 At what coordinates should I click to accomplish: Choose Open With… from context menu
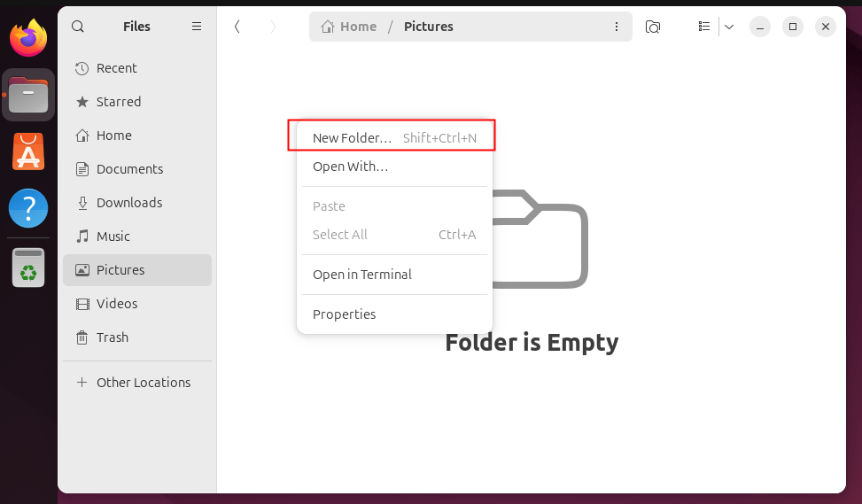394,167
